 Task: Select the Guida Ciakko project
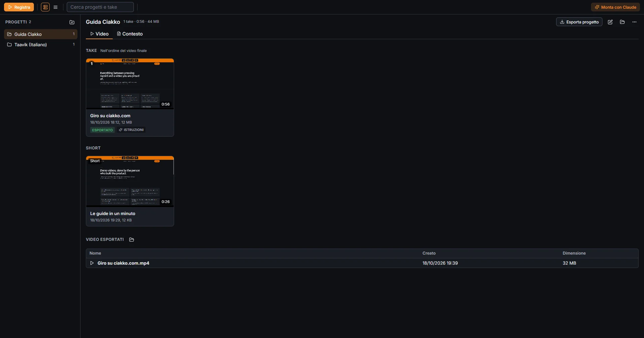pyautogui.click(x=41, y=34)
